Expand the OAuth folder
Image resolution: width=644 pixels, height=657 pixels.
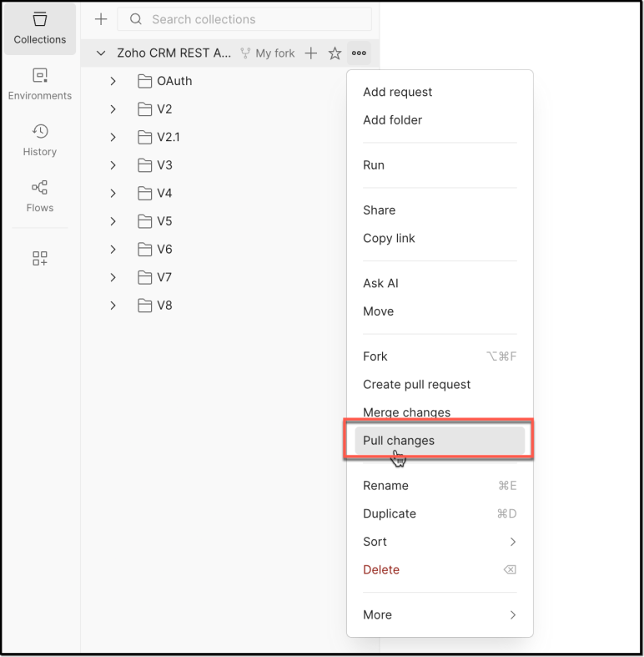pos(113,81)
